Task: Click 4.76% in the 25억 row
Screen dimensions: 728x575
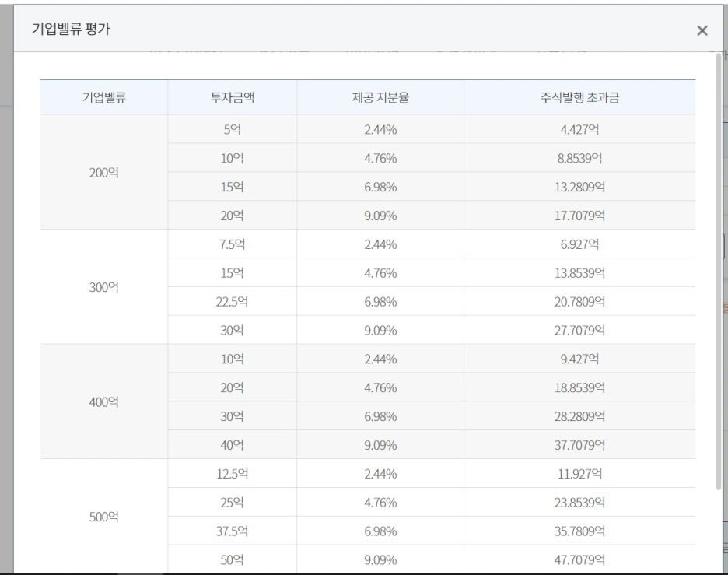Action: point(380,503)
